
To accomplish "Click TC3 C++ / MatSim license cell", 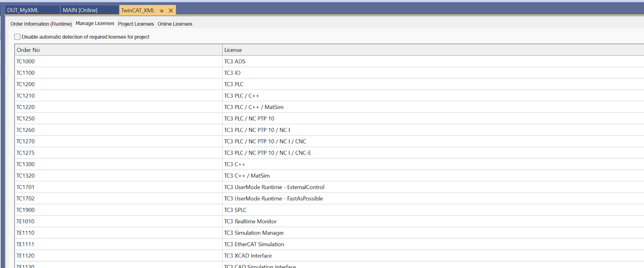I will click(x=433, y=175).
